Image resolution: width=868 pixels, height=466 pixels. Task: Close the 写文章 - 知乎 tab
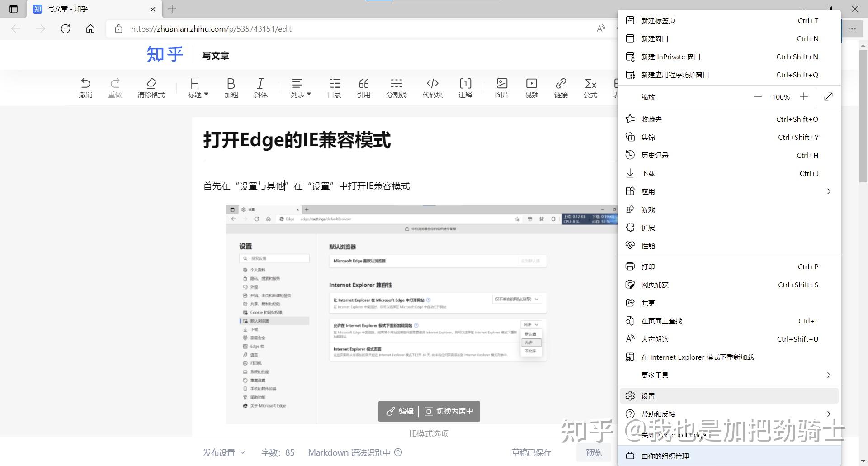tap(153, 9)
